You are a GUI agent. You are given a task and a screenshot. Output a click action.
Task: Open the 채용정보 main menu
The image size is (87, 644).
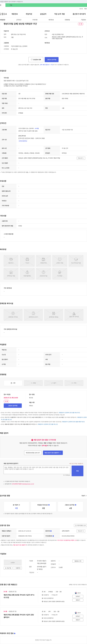coord(15,14)
